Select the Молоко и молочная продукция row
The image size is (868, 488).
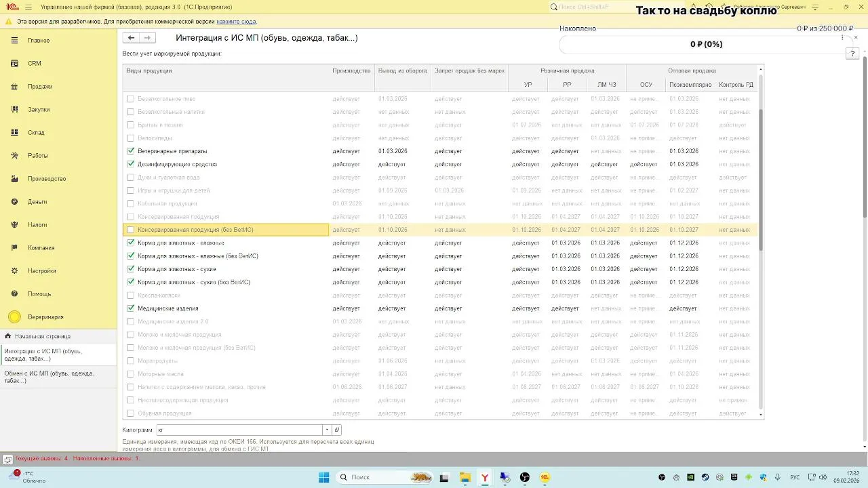click(440, 335)
